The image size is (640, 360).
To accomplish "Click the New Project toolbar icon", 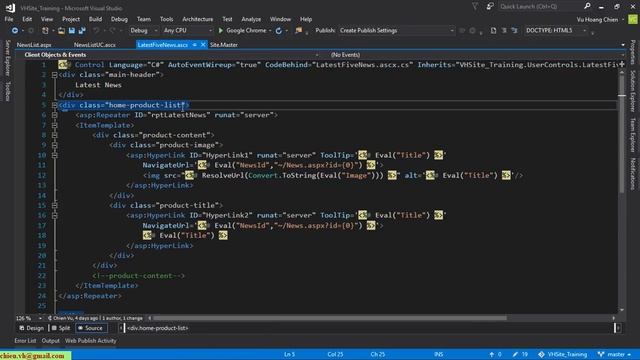I will pos(45,31).
